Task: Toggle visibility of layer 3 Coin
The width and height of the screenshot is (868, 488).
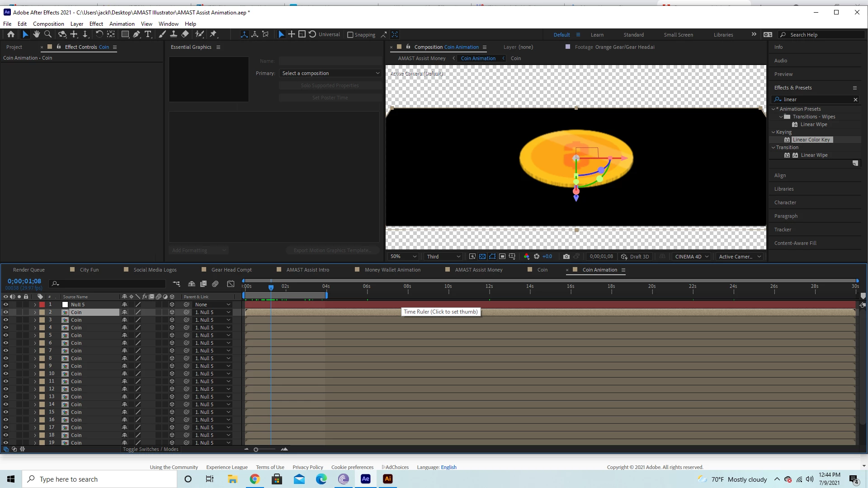Action: (6, 320)
